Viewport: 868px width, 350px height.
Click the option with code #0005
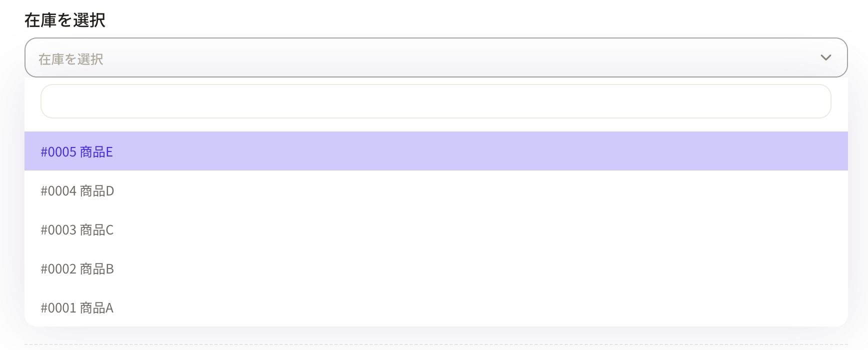coord(58,151)
